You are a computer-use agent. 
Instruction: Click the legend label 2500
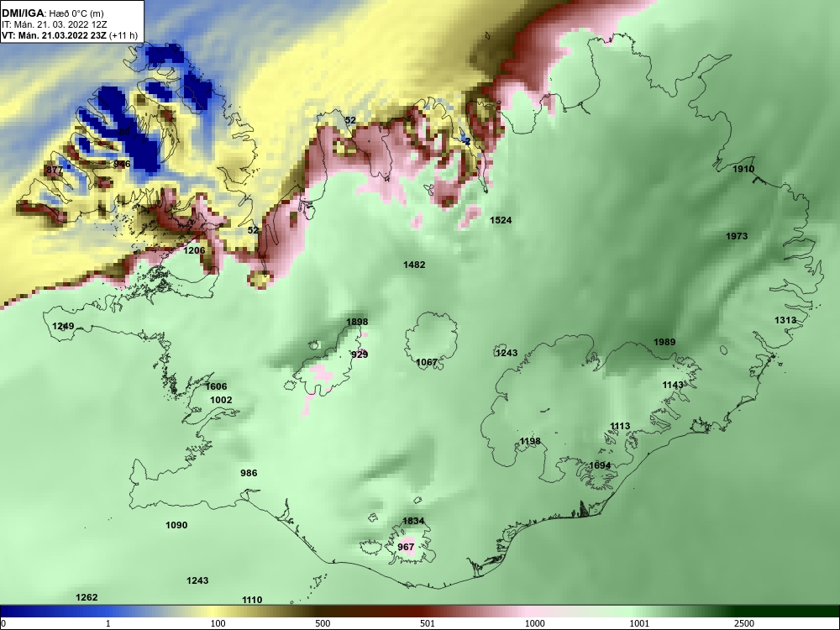click(x=744, y=623)
